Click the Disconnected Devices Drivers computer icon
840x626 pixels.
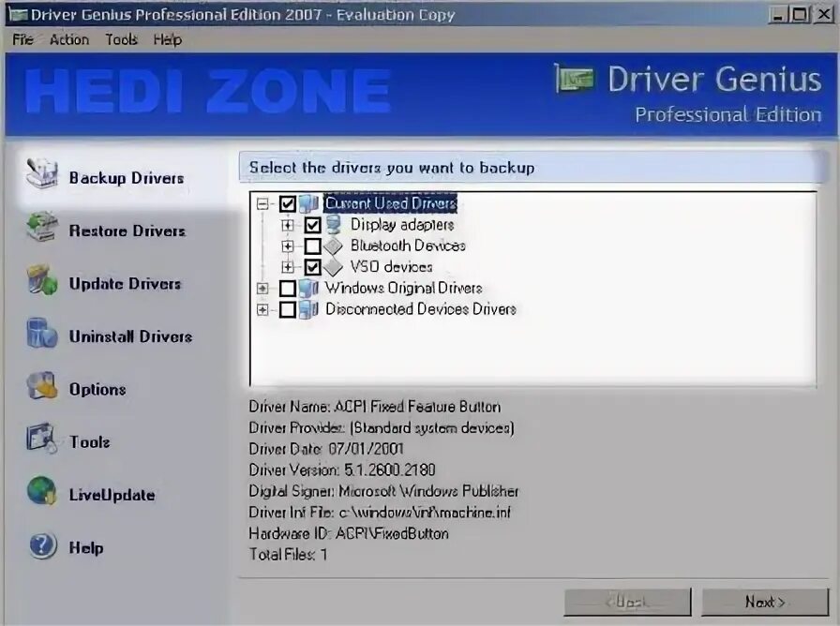tap(309, 309)
